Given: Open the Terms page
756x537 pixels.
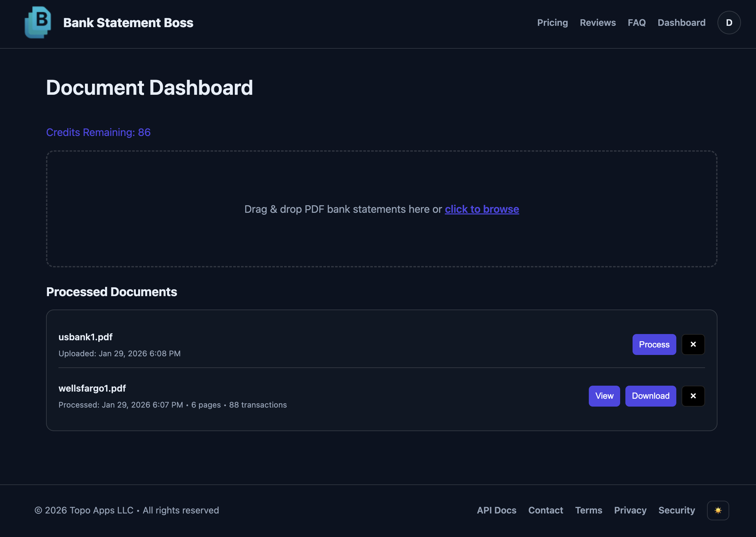Looking at the screenshot, I should tap(588, 510).
